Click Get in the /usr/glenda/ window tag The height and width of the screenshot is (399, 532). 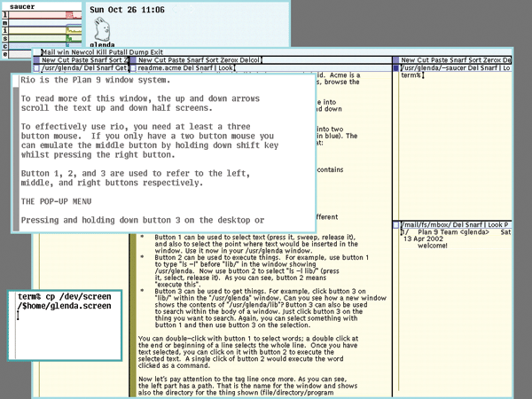tap(121, 67)
